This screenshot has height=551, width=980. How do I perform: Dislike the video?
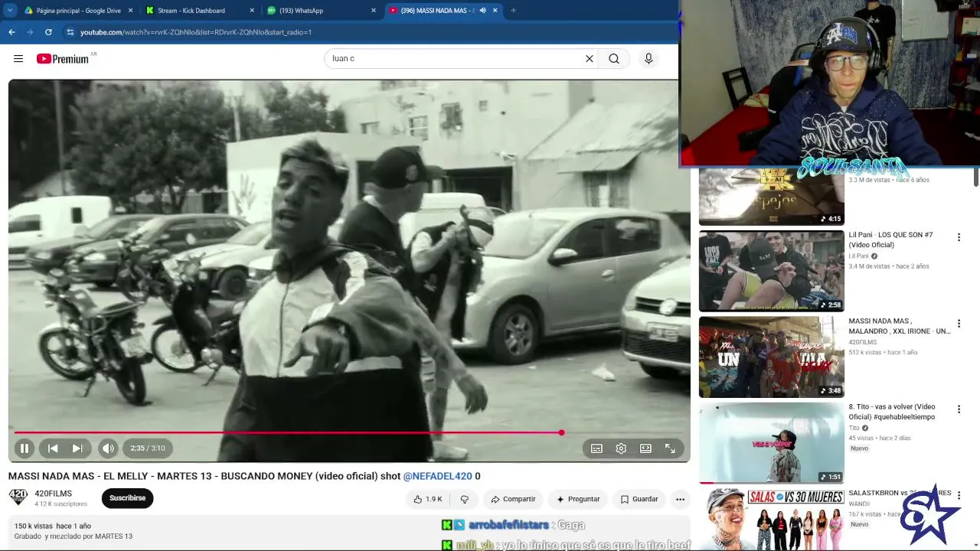pyautogui.click(x=464, y=499)
